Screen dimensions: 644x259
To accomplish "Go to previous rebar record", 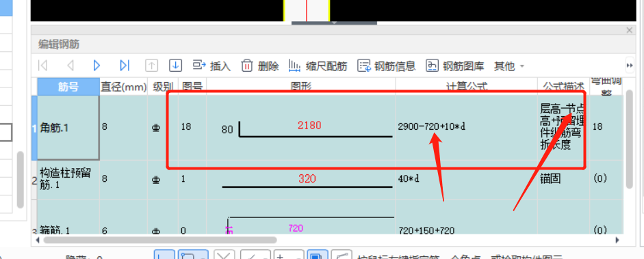I will tap(70, 66).
